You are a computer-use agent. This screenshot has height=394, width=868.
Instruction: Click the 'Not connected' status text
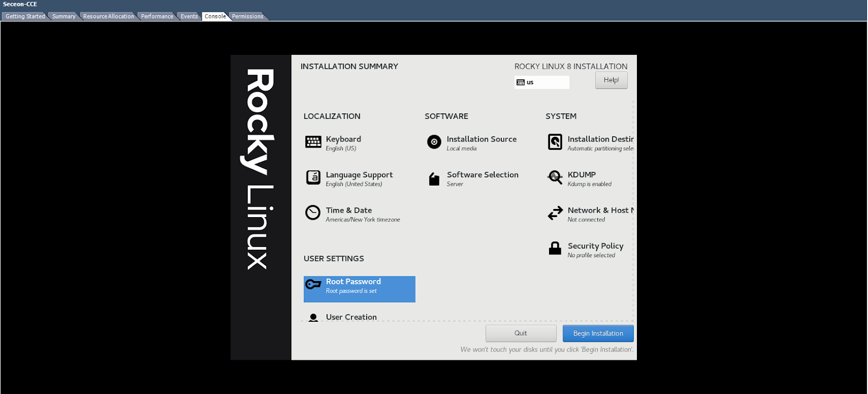586,220
